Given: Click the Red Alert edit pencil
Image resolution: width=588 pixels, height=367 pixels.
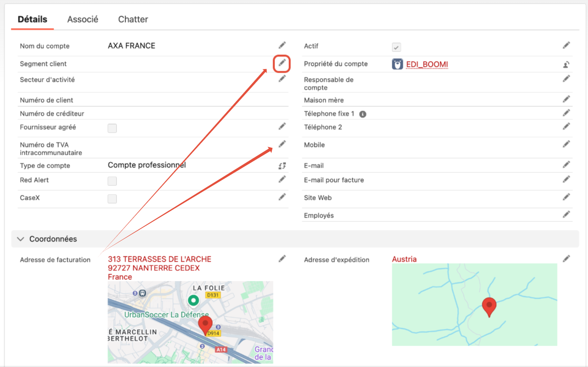Looking at the screenshot, I should pyautogui.click(x=282, y=179).
